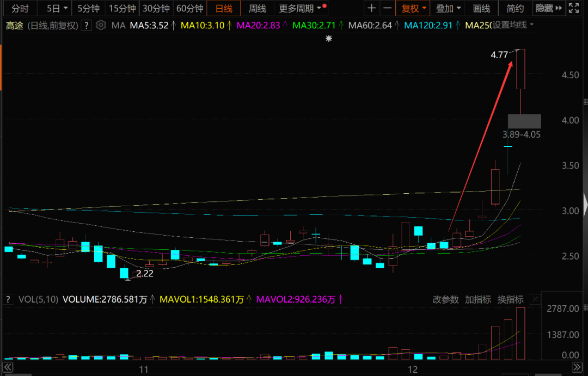Click the month 11 timeline label
This screenshot has width=588, height=376.
tap(144, 369)
